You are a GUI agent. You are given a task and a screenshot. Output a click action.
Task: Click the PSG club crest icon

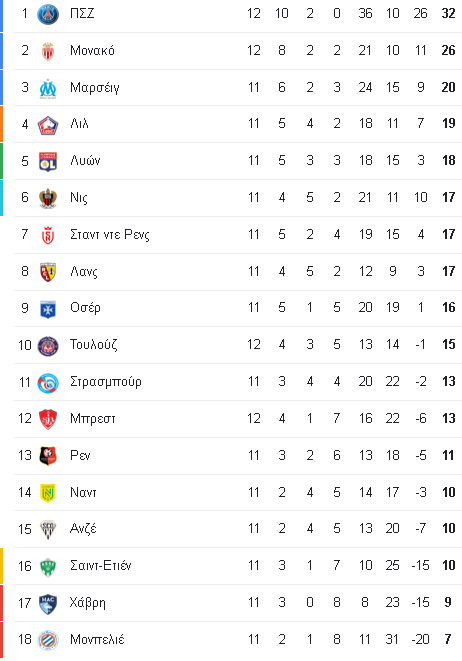[48, 14]
